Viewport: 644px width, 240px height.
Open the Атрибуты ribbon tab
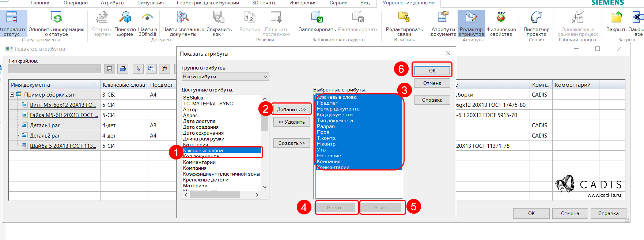113,3
